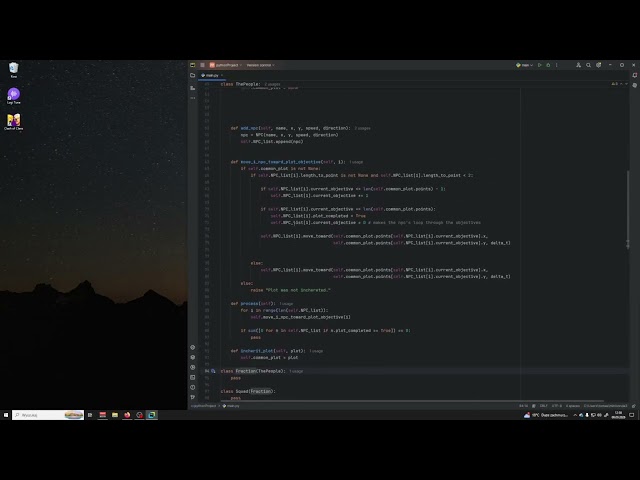Open the Project tool window folder icon
This screenshot has height=480, width=640.
(x=193, y=76)
